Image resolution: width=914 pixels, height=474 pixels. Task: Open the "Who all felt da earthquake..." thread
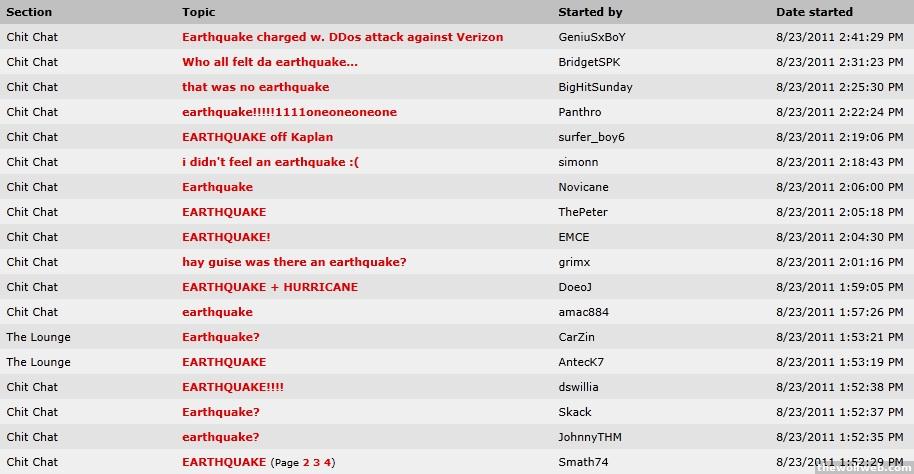(269, 62)
